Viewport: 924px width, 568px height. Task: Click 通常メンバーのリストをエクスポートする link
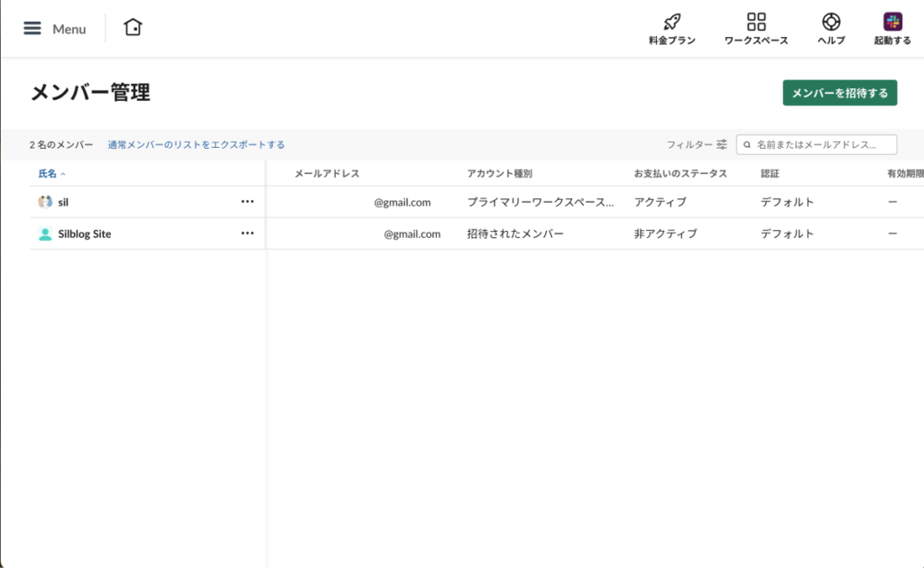tap(196, 144)
